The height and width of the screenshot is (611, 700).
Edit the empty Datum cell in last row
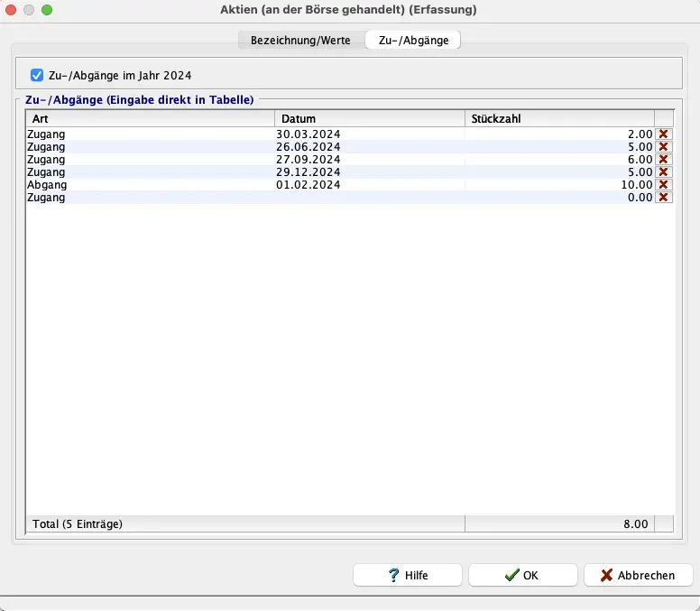pos(369,197)
